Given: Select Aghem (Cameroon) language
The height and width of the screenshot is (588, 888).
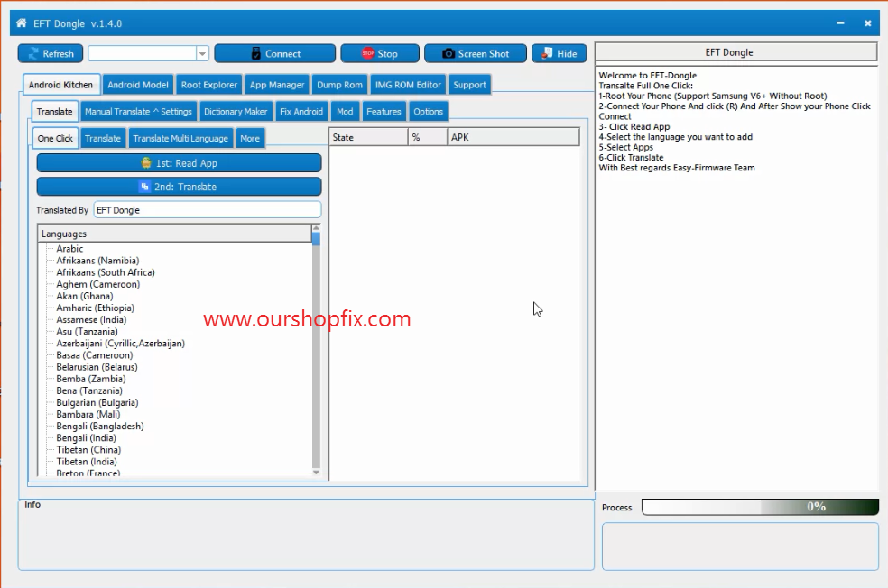Looking at the screenshot, I should click(98, 284).
